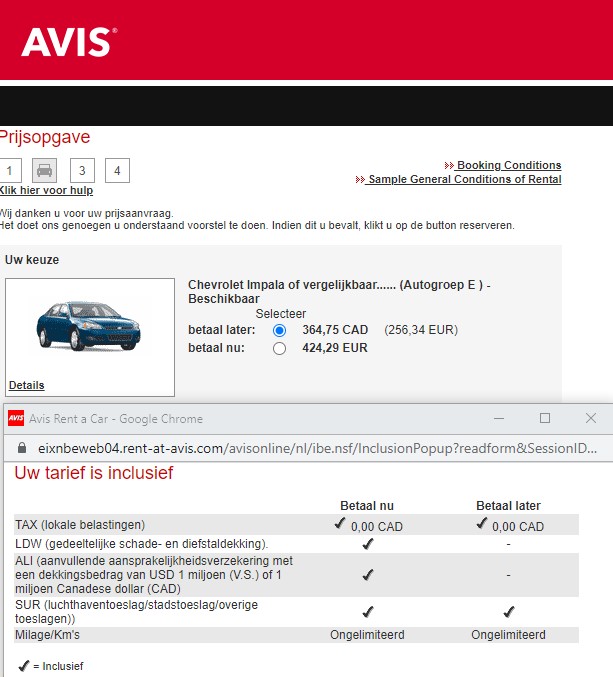This screenshot has height=677, width=613.
Task: Click SUR checkmark under Betaal later
Action: [509, 612]
